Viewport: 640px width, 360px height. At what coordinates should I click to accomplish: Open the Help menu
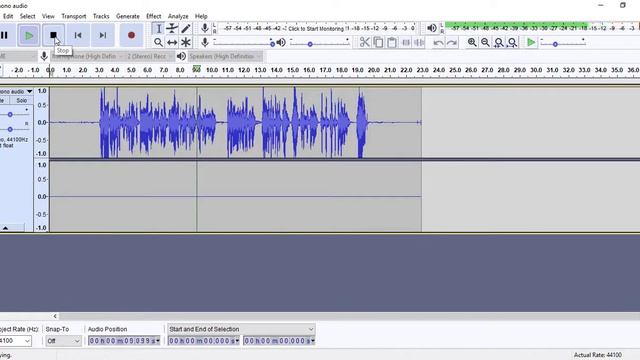[201, 16]
